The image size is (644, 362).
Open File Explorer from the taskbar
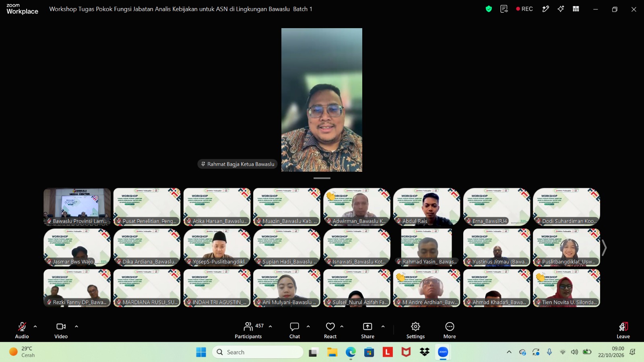click(x=332, y=352)
